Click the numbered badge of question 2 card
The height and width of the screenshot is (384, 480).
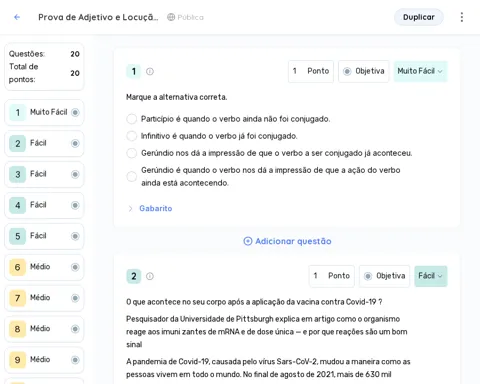134,276
